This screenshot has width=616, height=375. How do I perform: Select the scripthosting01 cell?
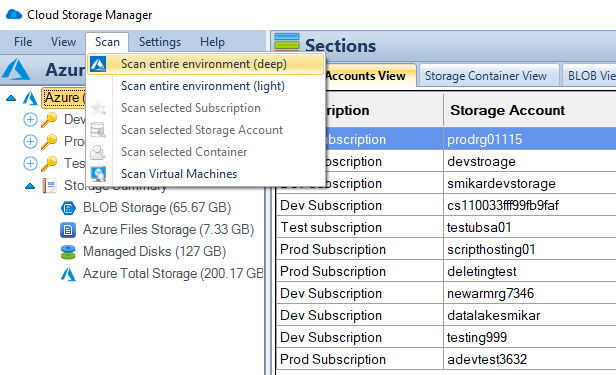coord(530,249)
